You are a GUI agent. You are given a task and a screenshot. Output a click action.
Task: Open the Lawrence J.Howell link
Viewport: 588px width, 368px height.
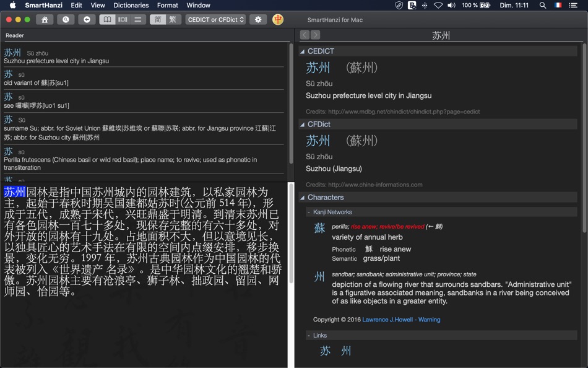pyautogui.click(x=387, y=320)
